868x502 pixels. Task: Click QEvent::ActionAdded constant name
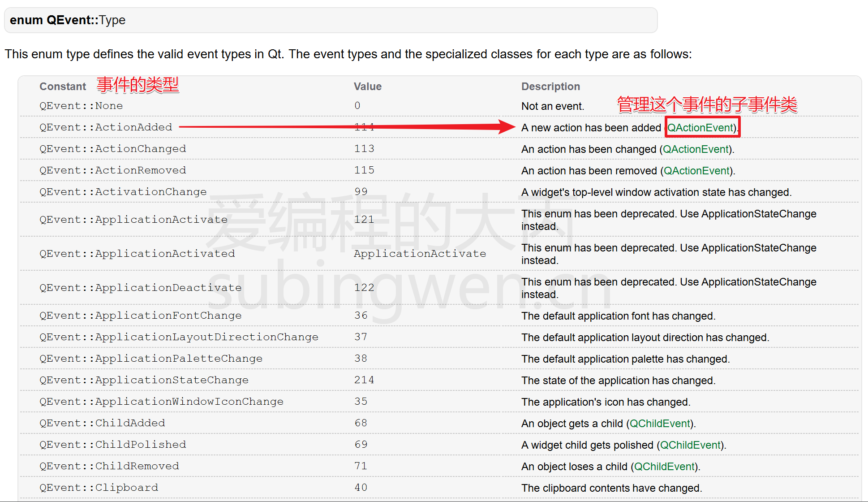106,127
